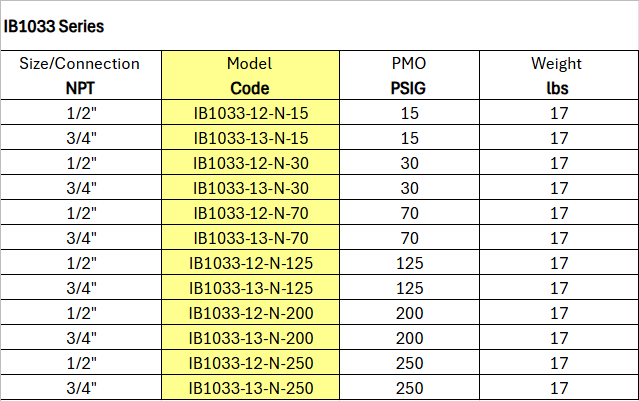
Task: Select the lbs subheader cell
Action: pos(558,88)
